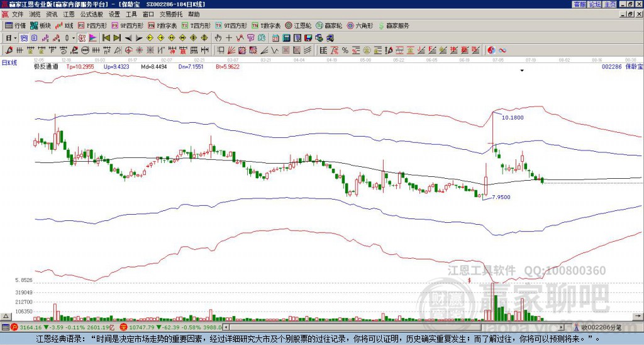The image size is (644, 345).
Task: Open the 9T四方形 tool
Action: tap(231, 25)
